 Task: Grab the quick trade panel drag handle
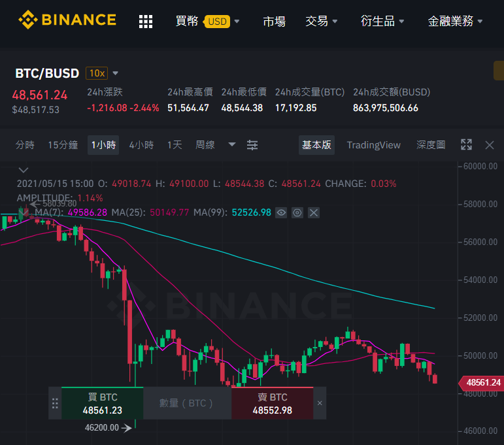[55, 403]
